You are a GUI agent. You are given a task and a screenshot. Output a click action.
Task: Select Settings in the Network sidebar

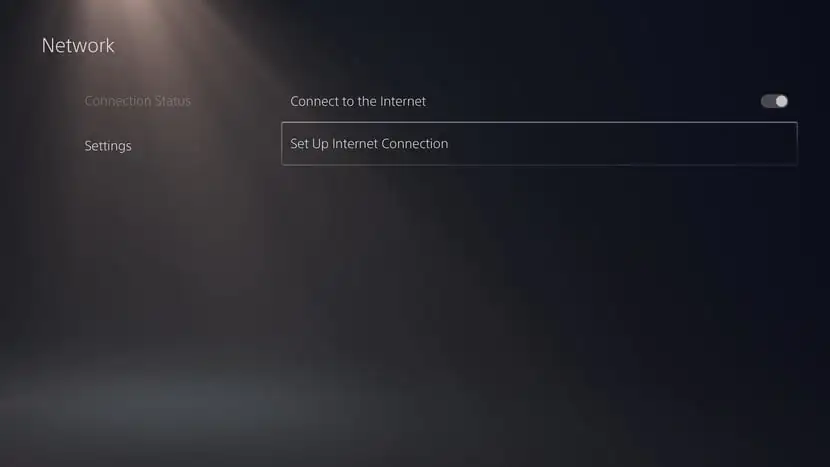pyautogui.click(x=108, y=146)
